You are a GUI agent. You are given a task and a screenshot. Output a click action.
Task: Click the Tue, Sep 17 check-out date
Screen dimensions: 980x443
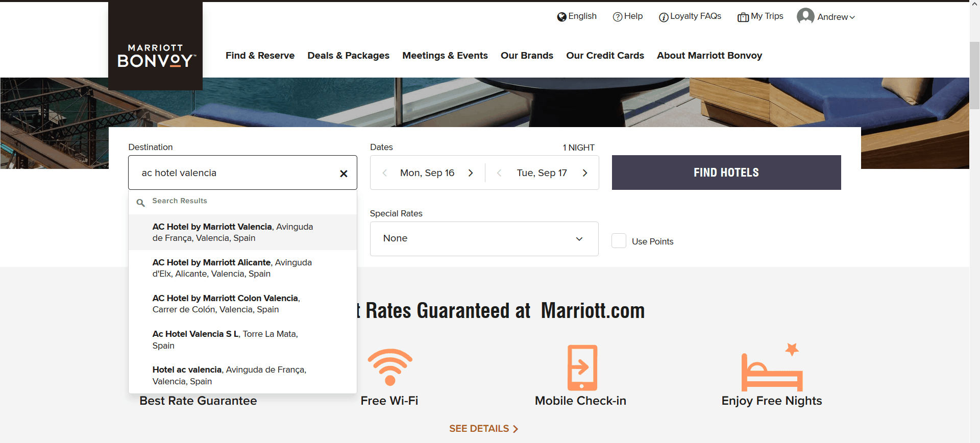point(542,173)
